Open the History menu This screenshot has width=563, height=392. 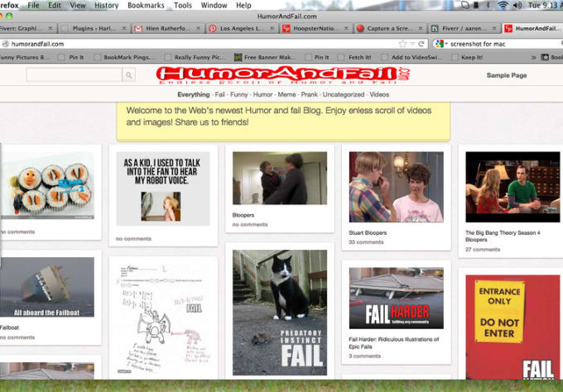tap(106, 6)
